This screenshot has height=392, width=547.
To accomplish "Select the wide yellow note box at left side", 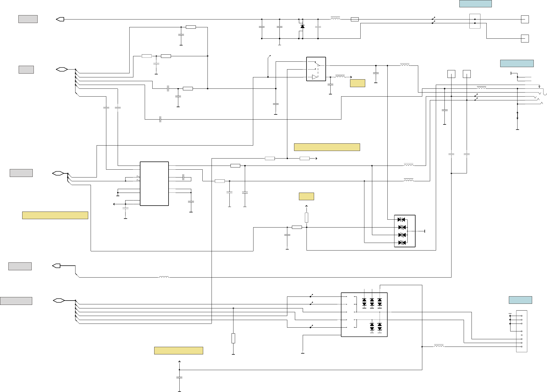I will click(55, 215).
